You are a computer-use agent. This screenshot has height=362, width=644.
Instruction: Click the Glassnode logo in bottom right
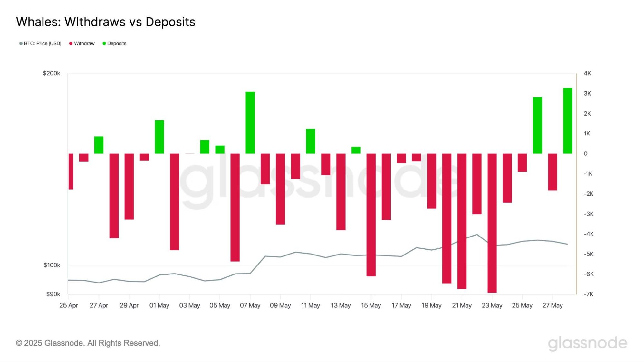(x=587, y=343)
